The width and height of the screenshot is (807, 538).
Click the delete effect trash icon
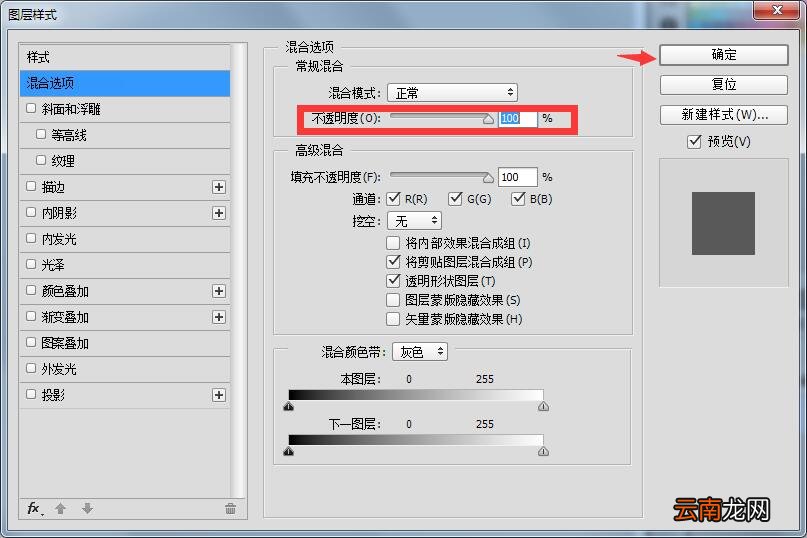[230, 509]
